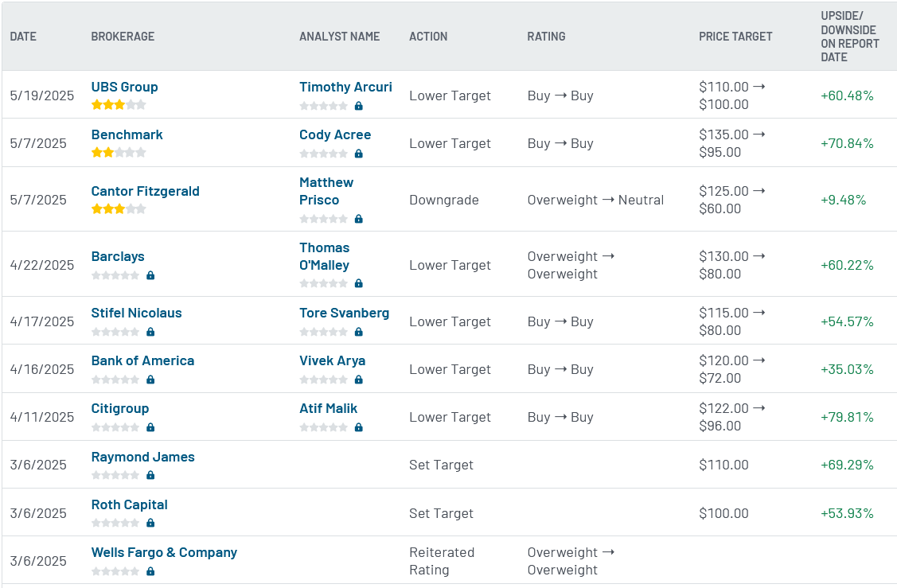The width and height of the screenshot is (897, 588).
Task: Click the BROKERAGE column header
Action: pyautogui.click(x=123, y=37)
